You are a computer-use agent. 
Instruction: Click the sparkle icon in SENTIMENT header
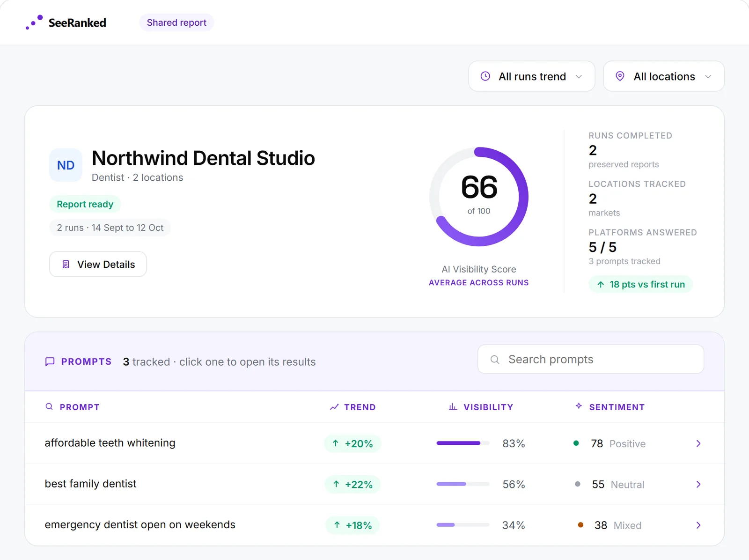click(579, 406)
